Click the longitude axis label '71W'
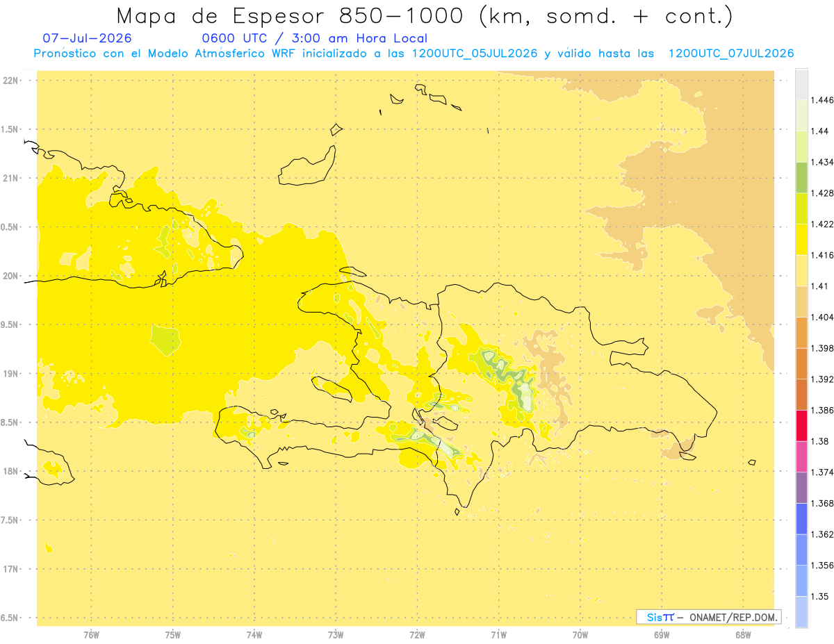The image size is (834, 644). click(498, 635)
